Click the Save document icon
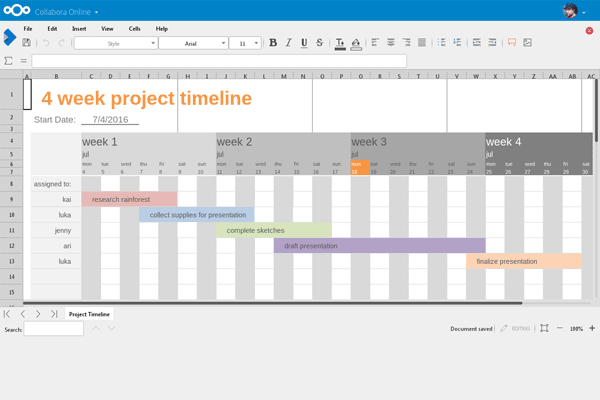600x400 pixels. click(26, 43)
